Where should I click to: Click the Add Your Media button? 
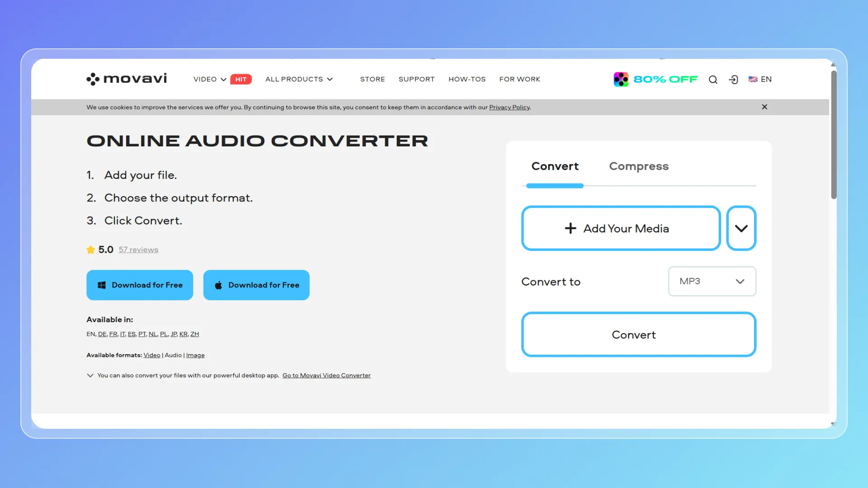[x=621, y=228]
